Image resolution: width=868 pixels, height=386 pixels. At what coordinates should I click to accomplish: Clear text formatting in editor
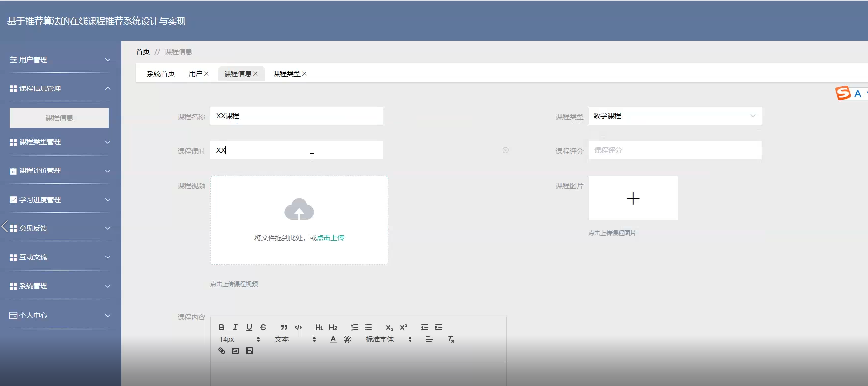451,339
